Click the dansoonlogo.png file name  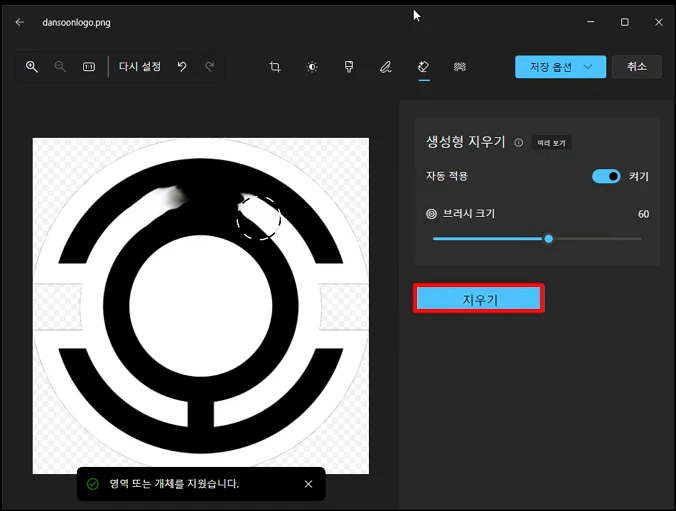[x=76, y=22]
